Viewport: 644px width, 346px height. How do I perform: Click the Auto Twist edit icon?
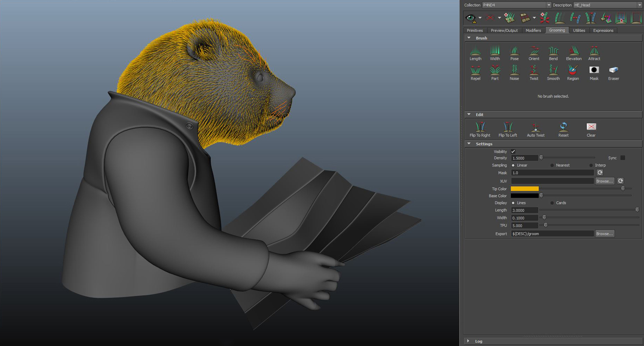point(535,127)
